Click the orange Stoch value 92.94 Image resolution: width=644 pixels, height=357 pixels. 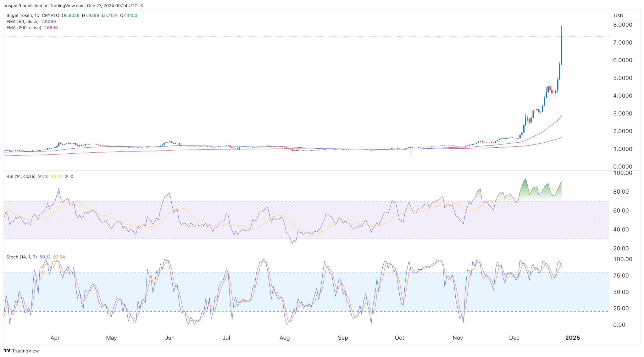(59, 257)
